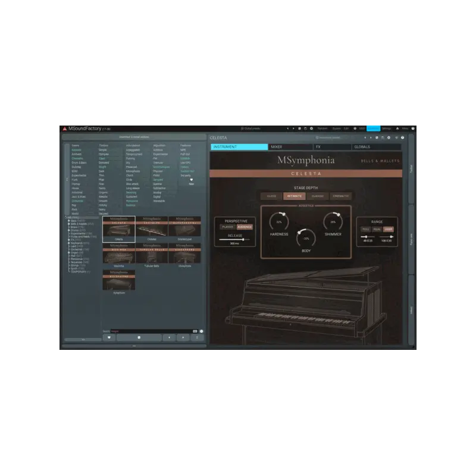Image resolution: width=476 pixels, height=476 pixels.
Task: Expand the Organ category tree node
Action: [x=69, y=252]
